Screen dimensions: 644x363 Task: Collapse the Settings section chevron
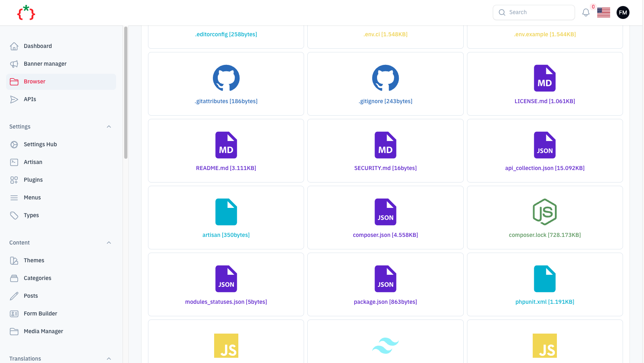[109, 127]
